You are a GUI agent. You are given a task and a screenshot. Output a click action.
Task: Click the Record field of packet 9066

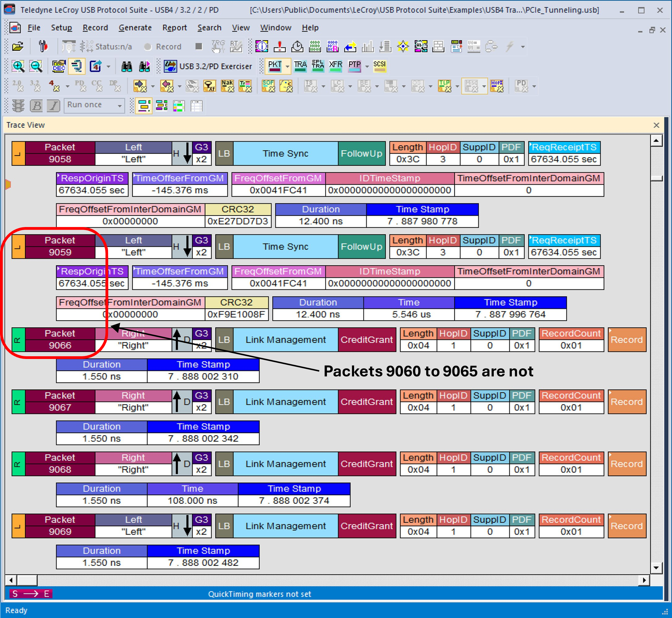tap(626, 340)
